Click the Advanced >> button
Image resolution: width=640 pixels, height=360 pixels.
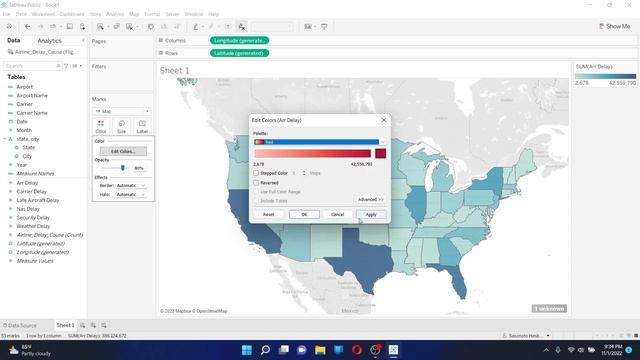click(x=371, y=200)
